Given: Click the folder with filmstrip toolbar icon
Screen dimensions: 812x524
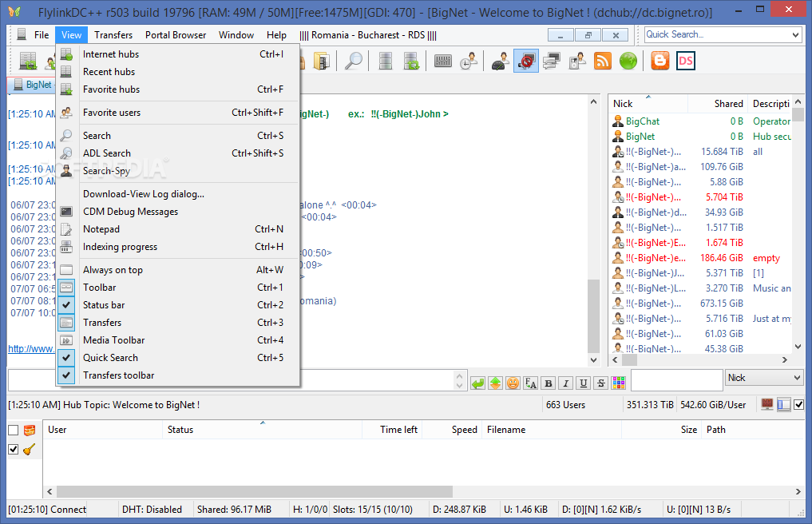Looking at the screenshot, I should [322, 62].
